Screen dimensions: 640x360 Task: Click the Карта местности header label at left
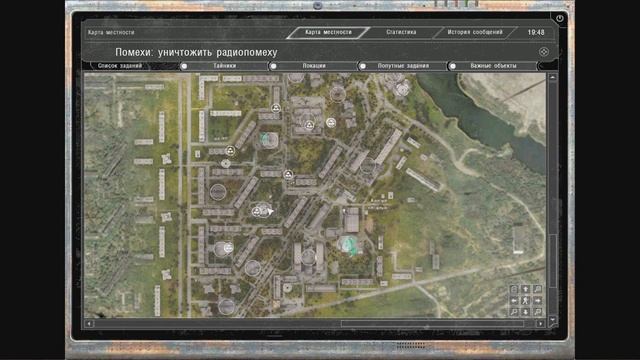click(x=111, y=32)
